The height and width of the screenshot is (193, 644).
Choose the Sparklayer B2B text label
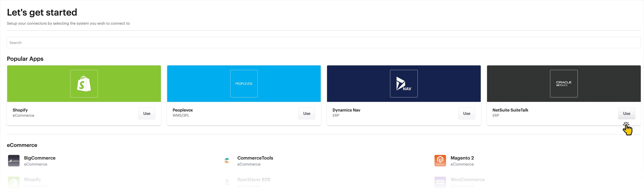pyautogui.click(x=254, y=180)
